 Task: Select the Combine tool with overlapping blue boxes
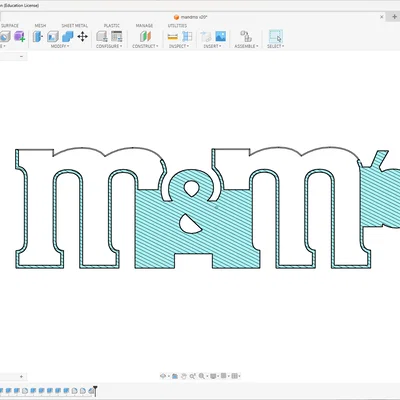(x=68, y=36)
